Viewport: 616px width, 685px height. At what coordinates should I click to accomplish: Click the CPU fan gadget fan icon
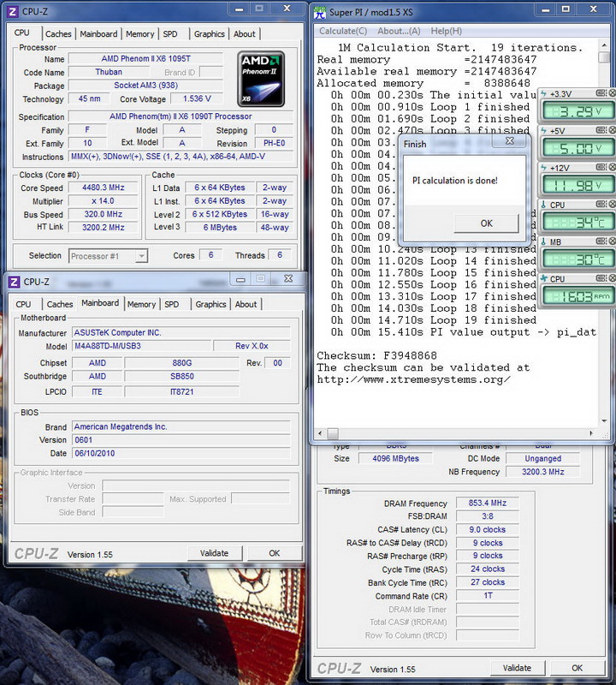click(543, 279)
